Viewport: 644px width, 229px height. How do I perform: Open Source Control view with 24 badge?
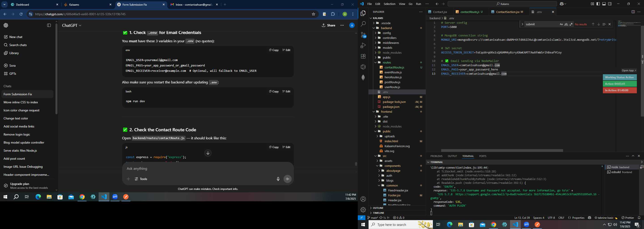pos(363,35)
